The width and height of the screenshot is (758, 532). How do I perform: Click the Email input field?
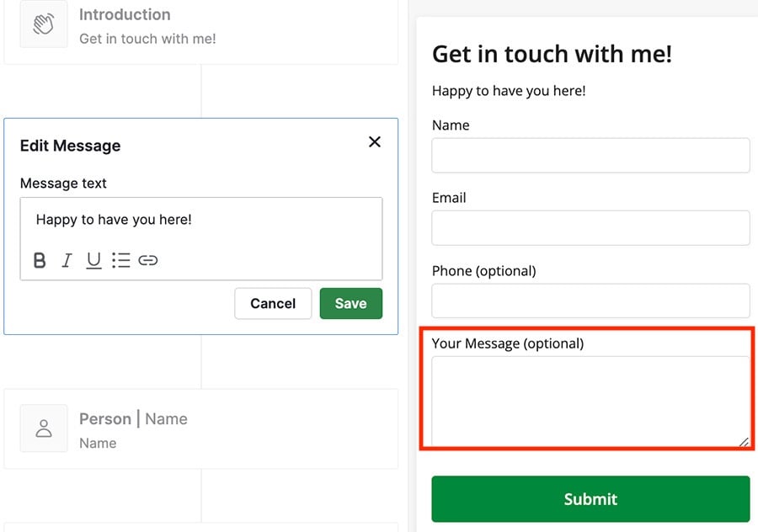[x=590, y=227]
